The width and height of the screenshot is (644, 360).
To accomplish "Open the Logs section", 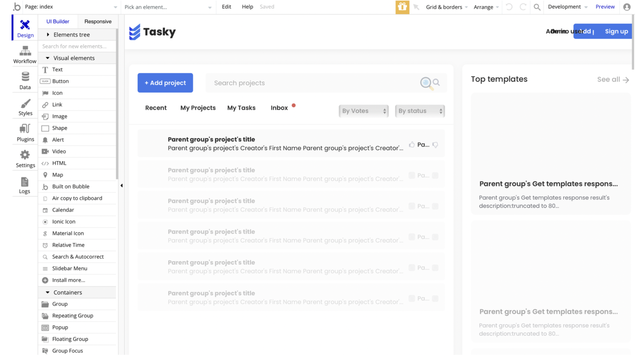I will coord(24,185).
